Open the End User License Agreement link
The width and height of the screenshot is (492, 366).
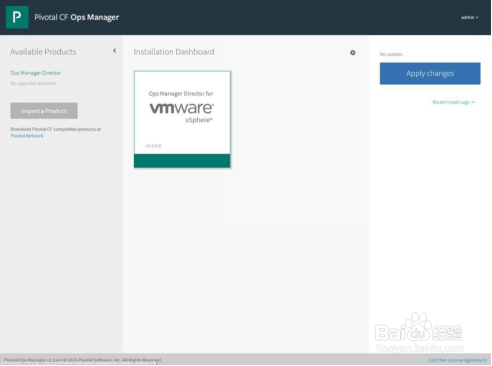pyautogui.click(x=457, y=360)
